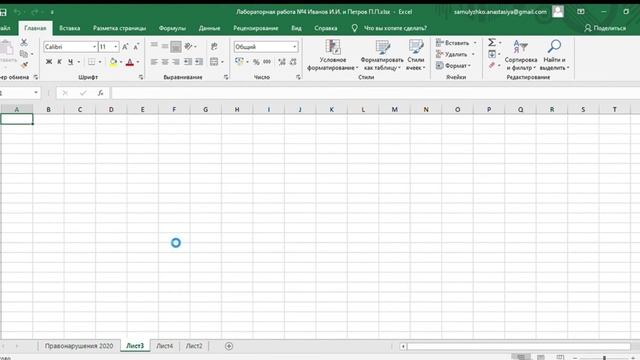Click the Что вы хотите сделать search box

coord(395,28)
